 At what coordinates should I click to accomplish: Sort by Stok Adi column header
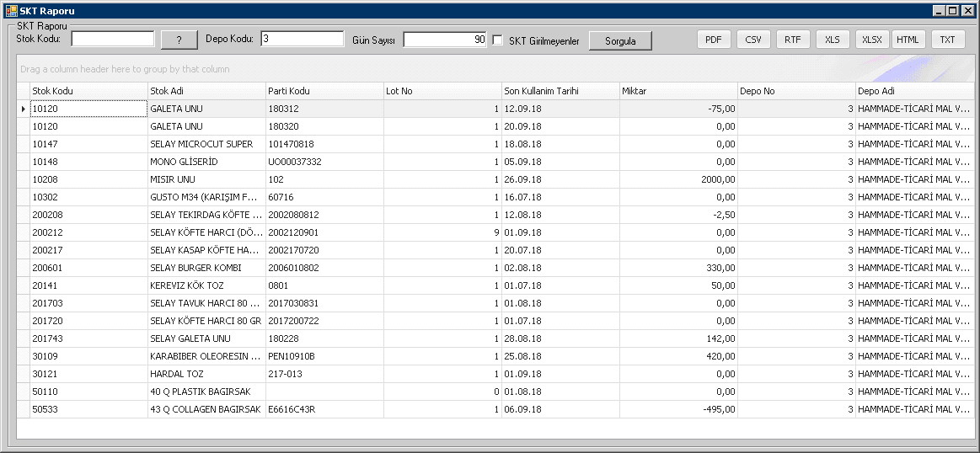pyautogui.click(x=206, y=91)
